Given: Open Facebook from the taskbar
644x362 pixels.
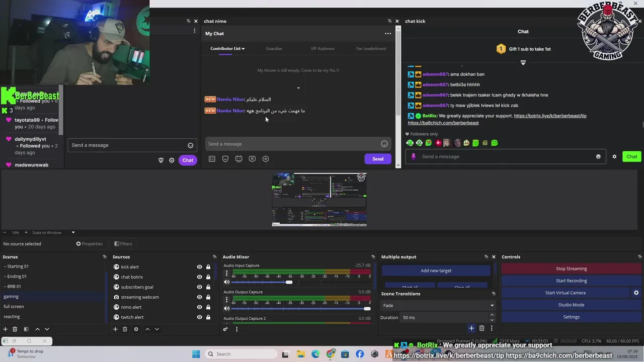Looking at the screenshot, I should (x=360, y=354).
